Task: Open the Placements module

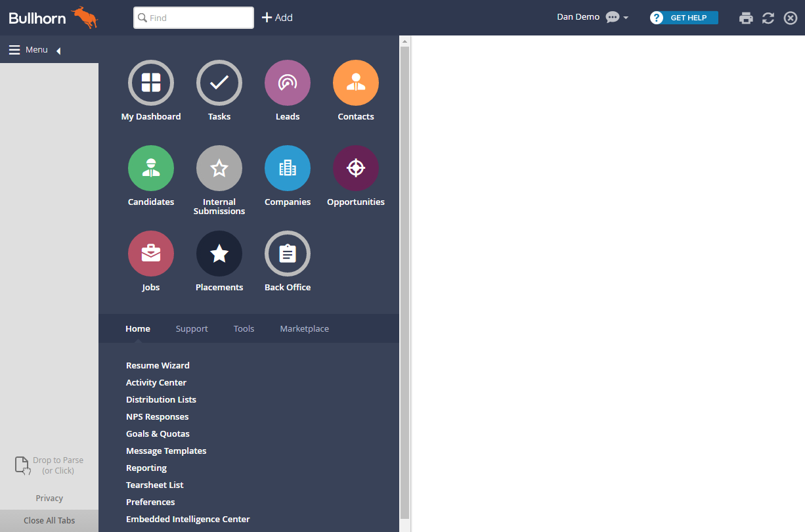Action: click(219, 254)
